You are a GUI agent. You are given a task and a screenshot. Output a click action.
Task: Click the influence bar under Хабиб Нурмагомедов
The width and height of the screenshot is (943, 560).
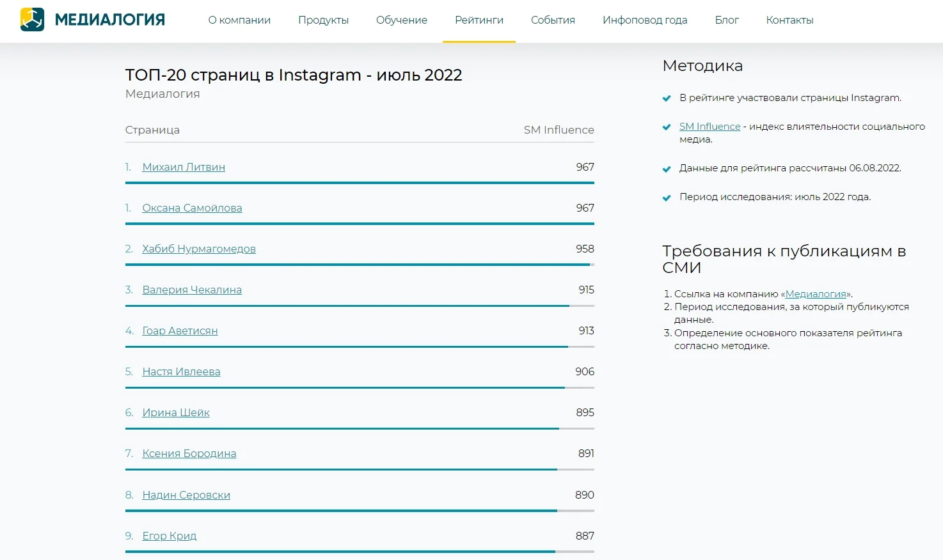click(360, 265)
